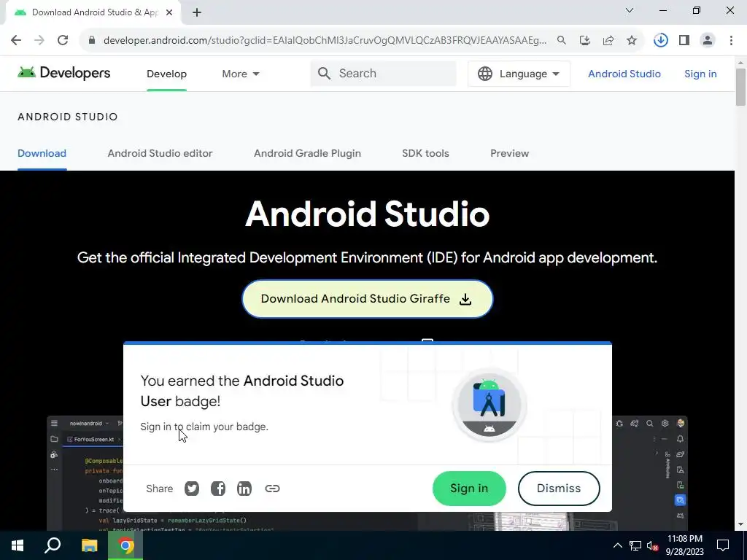The height and width of the screenshot is (560, 747).
Task: Open Chrome downloads icon
Action: tap(660, 40)
